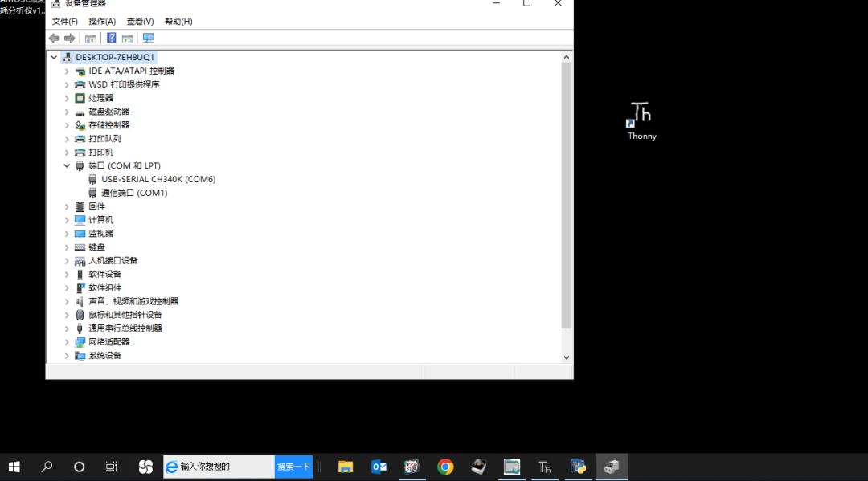Click the scroll down arrow in device list

pos(567,357)
